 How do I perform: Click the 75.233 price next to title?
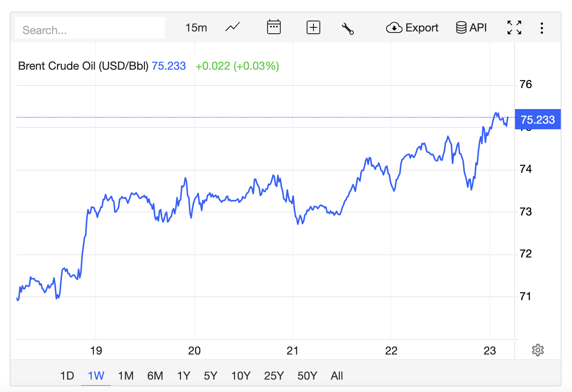[169, 66]
